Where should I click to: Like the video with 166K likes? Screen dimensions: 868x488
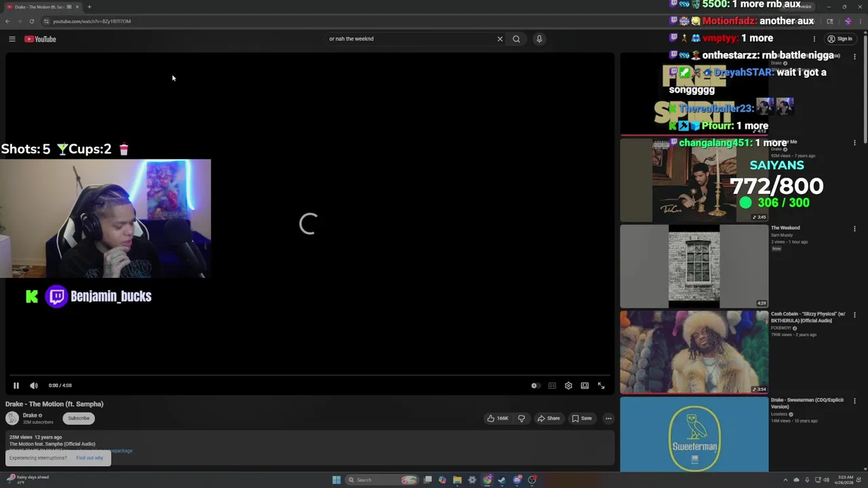pos(497,418)
